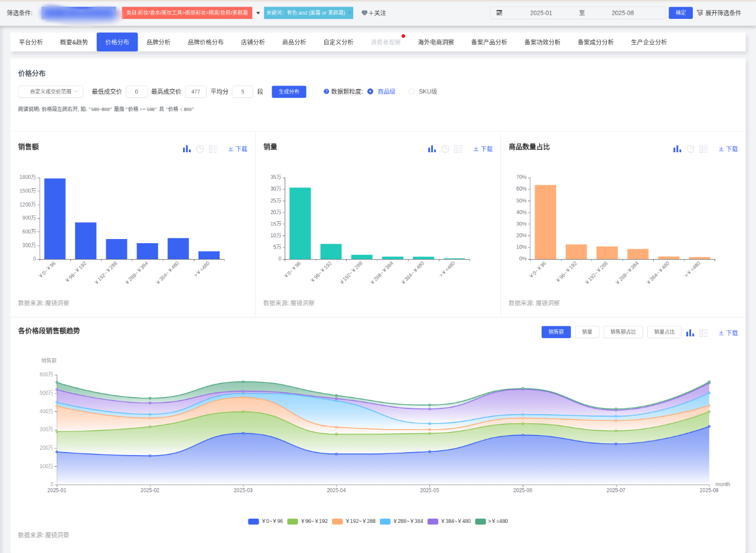Download the 销售额 chart data
Image resolution: width=756 pixels, height=553 pixels.
click(237, 149)
